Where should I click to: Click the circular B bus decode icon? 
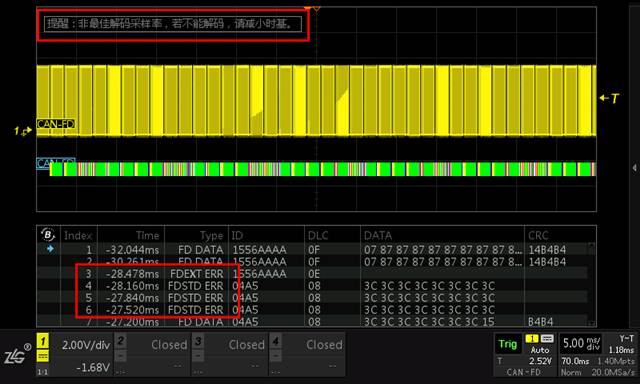point(48,235)
